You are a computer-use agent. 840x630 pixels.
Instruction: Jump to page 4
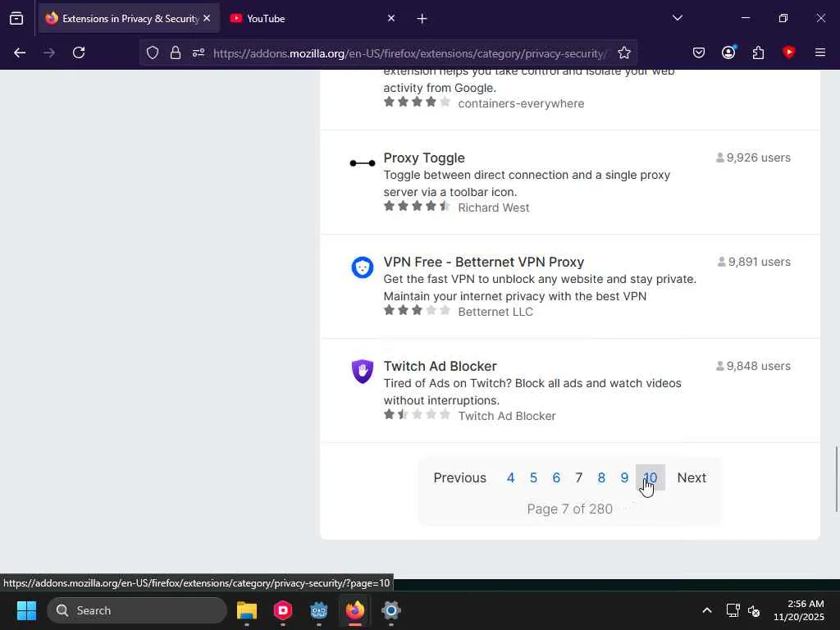coord(510,478)
